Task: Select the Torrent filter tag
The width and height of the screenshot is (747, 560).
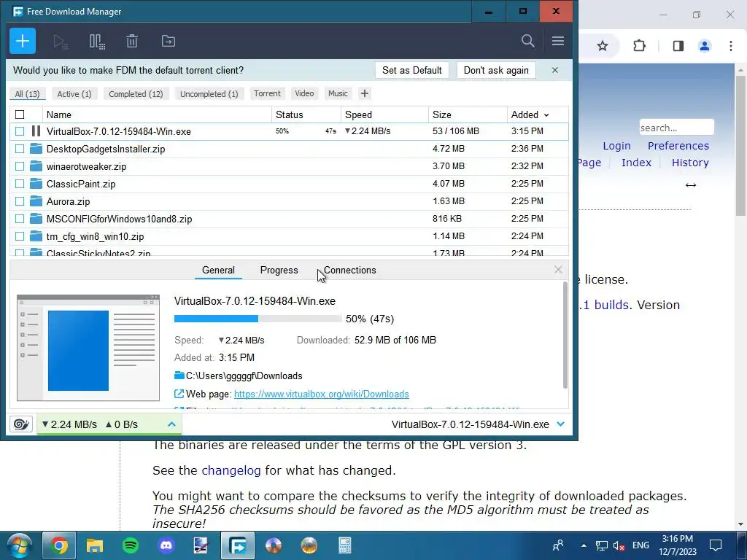Action: 267,93
